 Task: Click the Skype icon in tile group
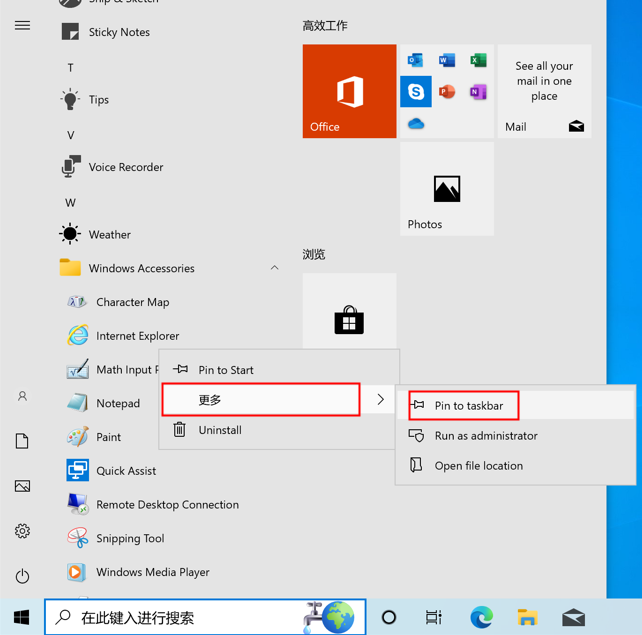[416, 92]
